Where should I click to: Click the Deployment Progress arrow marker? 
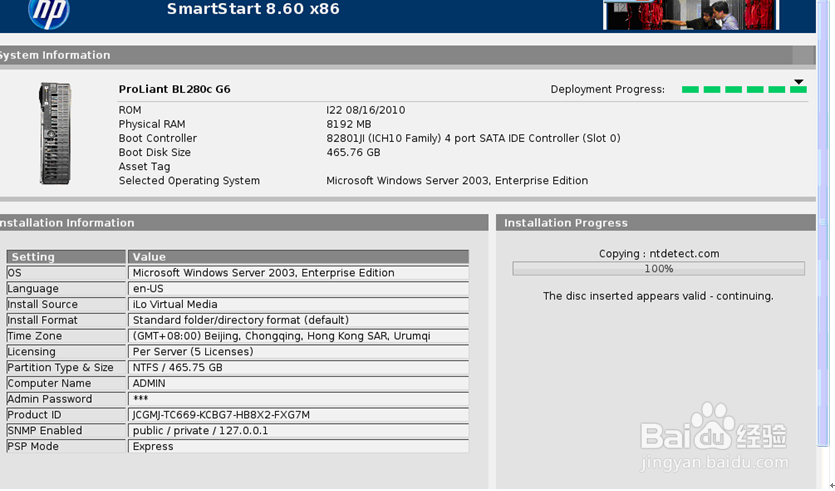[x=798, y=82]
